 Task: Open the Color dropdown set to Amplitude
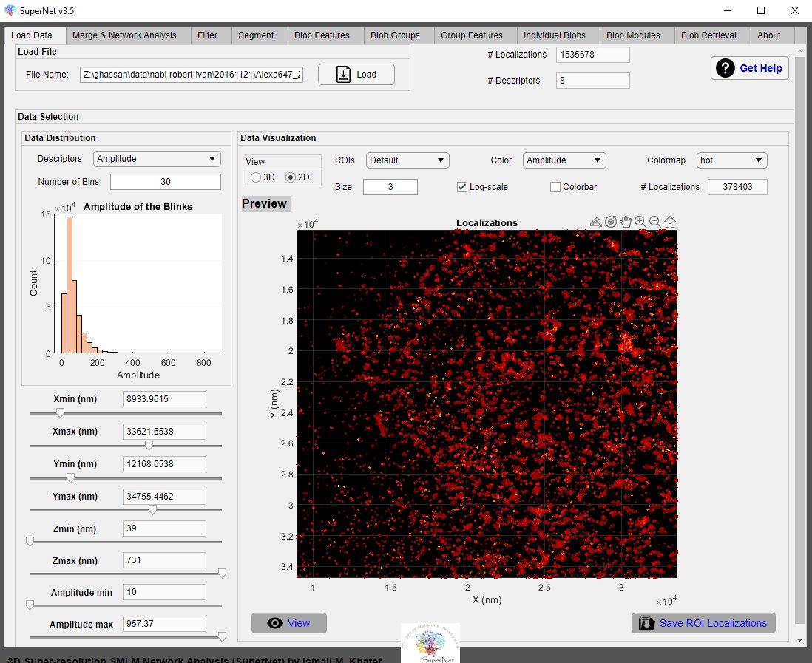(564, 160)
